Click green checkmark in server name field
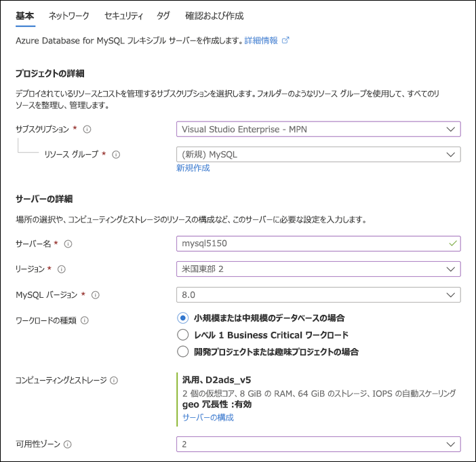The width and height of the screenshot is (476, 462). pyautogui.click(x=453, y=244)
